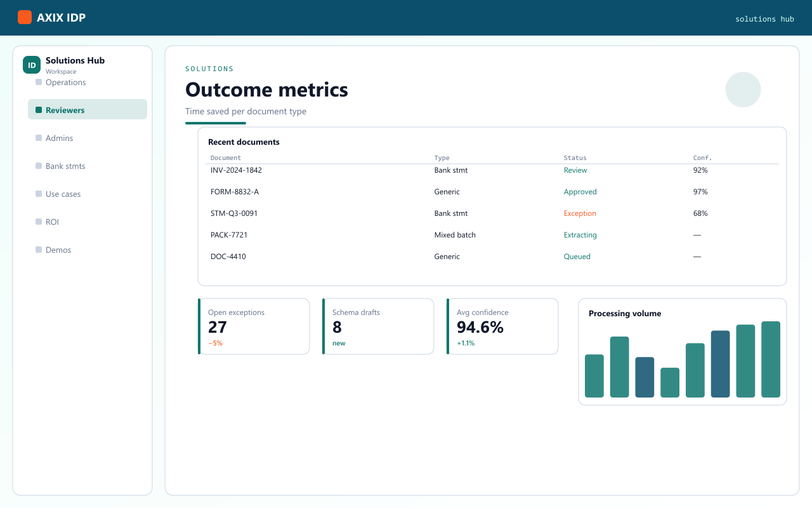This screenshot has height=508, width=812.
Task: Click the Conf. column header
Action: point(703,157)
